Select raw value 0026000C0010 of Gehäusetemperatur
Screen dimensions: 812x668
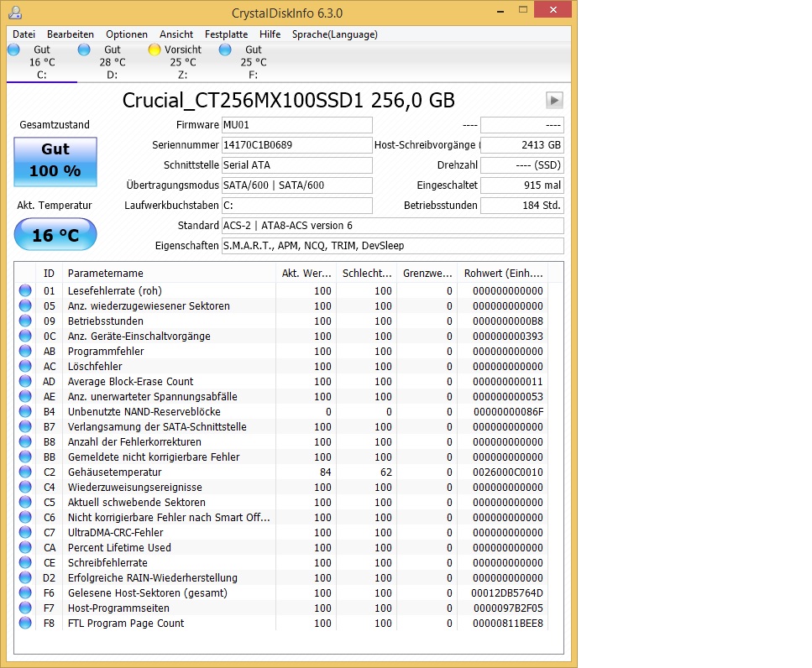[x=507, y=472]
